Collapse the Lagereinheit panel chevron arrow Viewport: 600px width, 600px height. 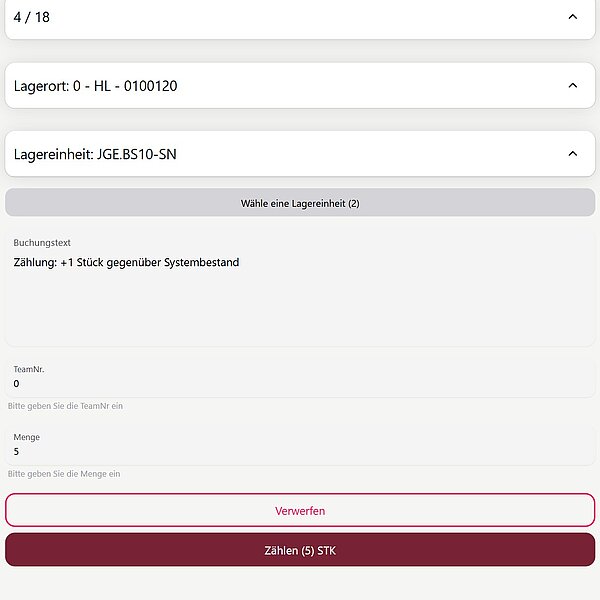pos(572,154)
